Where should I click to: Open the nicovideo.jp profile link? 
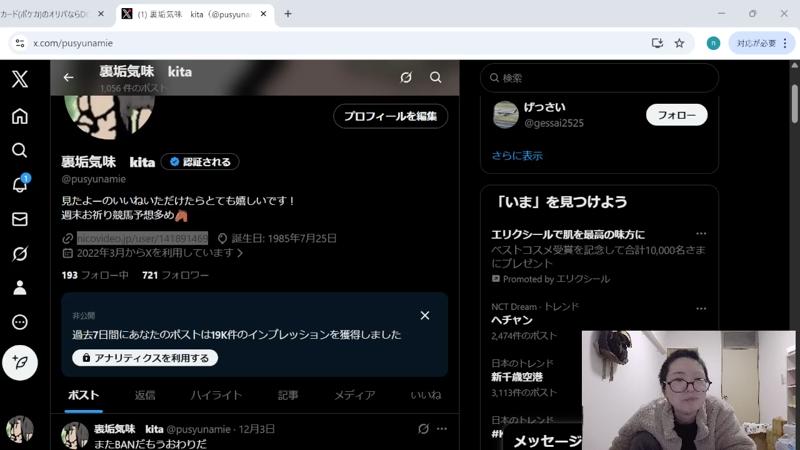[142, 238]
